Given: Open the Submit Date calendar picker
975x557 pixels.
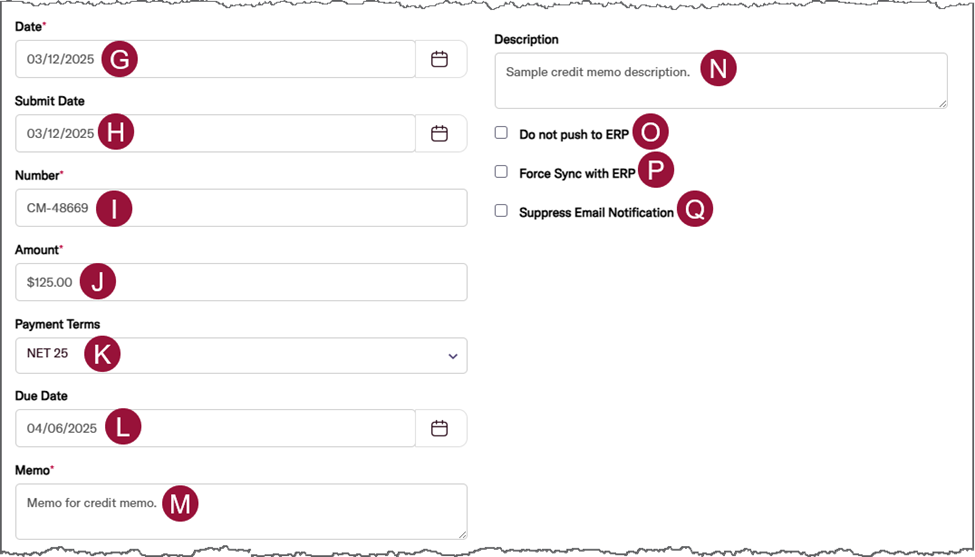Looking at the screenshot, I should (439, 133).
